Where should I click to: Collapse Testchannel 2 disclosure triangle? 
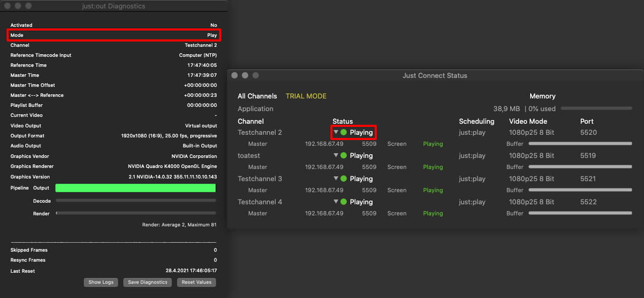pyautogui.click(x=336, y=132)
